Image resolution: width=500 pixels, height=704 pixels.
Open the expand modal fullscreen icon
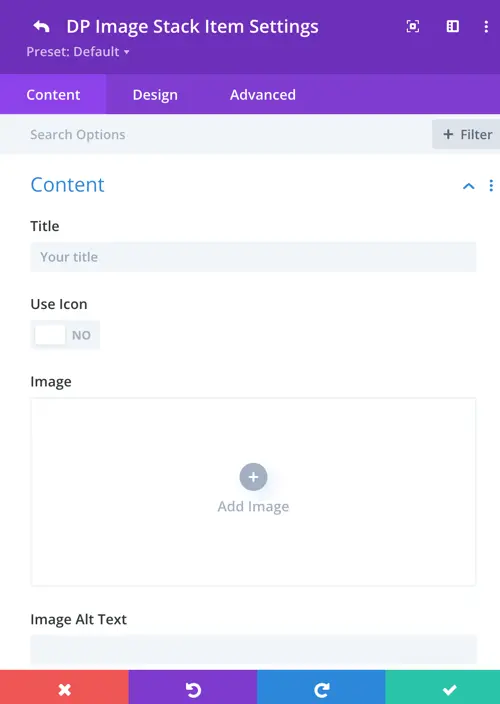(x=412, y=26)
